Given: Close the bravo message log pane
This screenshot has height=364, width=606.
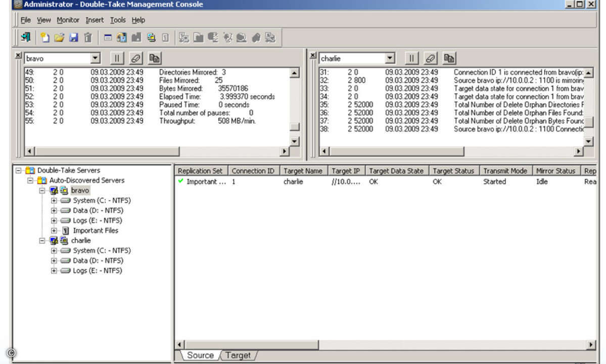Looking at the screenshot, I should (18, 55).
